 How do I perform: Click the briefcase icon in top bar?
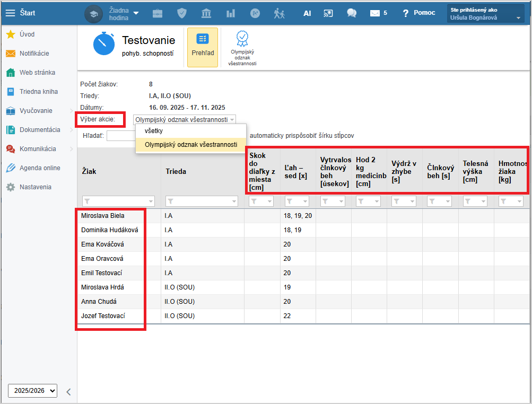[158, 13]
